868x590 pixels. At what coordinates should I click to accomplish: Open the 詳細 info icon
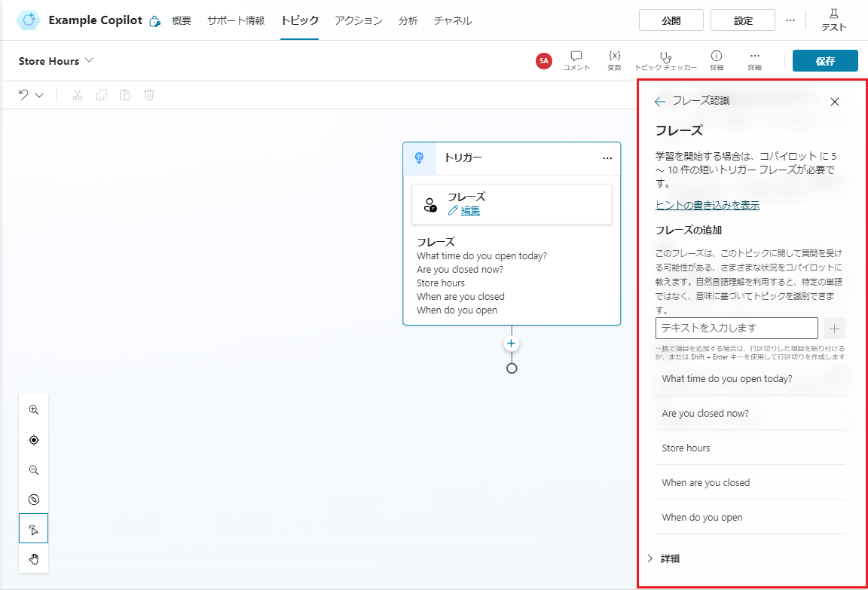pyautogui.click(x=717, y=60)
